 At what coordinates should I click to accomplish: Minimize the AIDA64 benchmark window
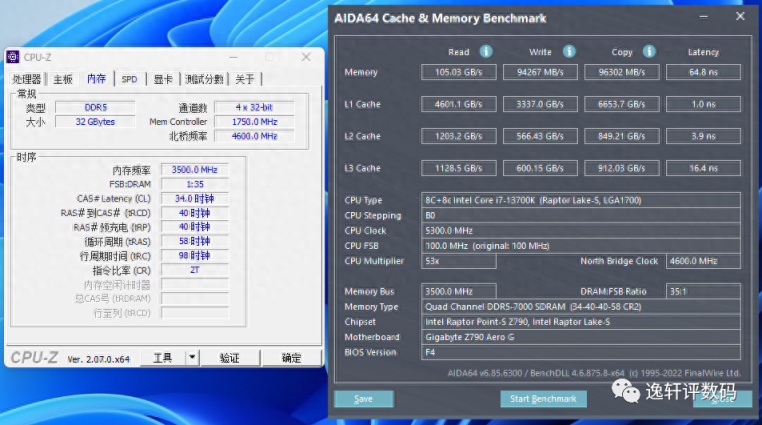tap(703, 17)
